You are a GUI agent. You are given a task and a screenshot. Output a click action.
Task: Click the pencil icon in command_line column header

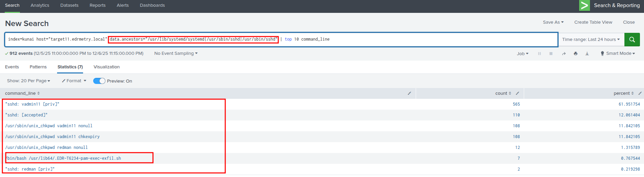pyautogui.click(x=409, y=93)
